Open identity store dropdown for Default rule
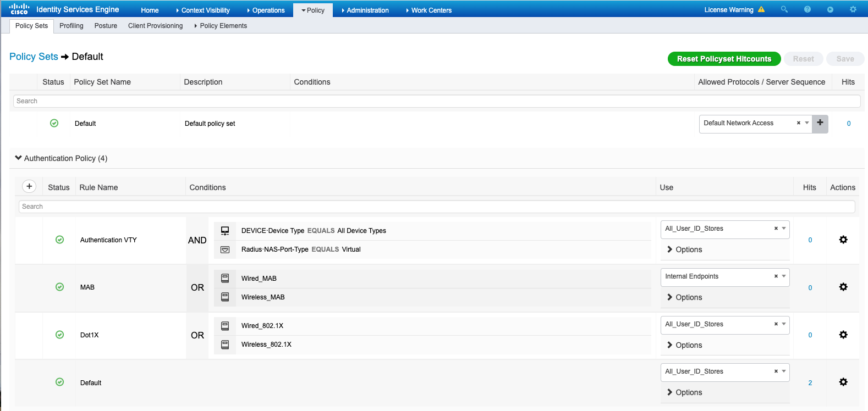 point(784,371)
